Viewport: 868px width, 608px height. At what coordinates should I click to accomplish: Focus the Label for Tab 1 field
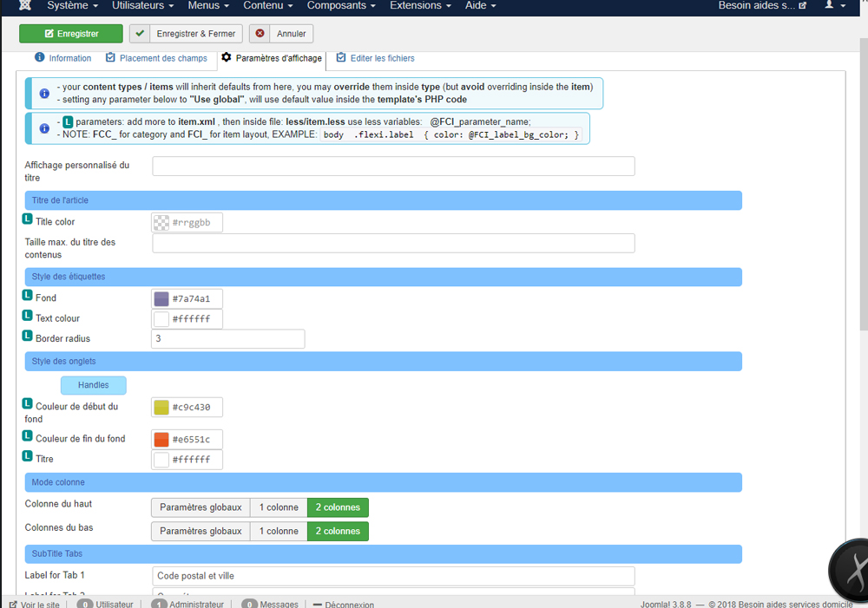(393, 576)
